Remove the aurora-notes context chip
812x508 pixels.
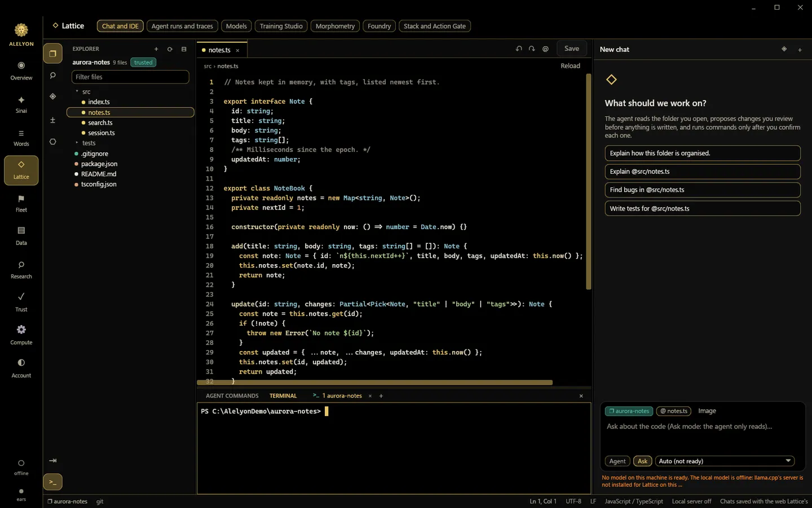[629, 411]
